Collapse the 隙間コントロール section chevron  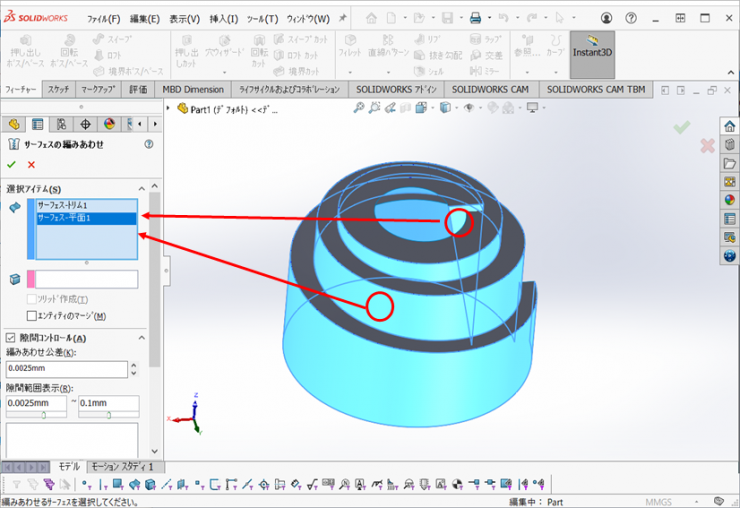141,338
